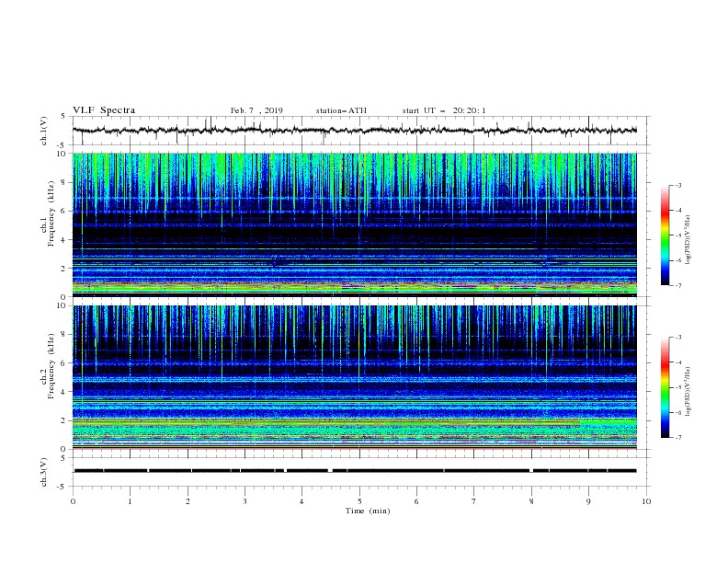
Task: Click the log(PSD) label beside the ch.1 colorbar
Action: [688, 240]
